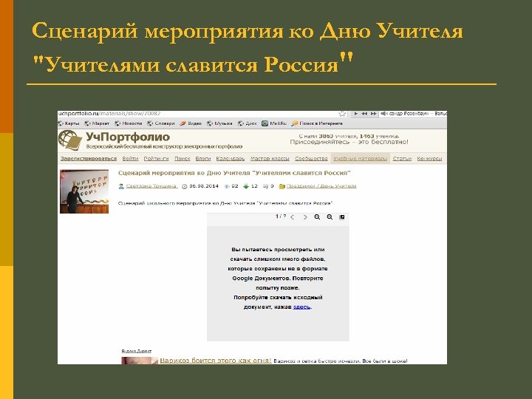
Task: Open the Сообщества menu item
Action: click(x=311, y=158)
